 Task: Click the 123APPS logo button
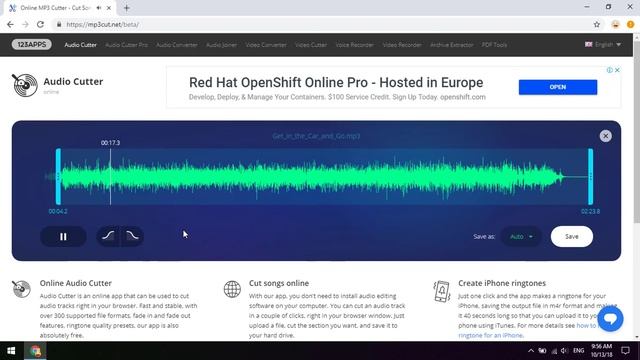31,44
